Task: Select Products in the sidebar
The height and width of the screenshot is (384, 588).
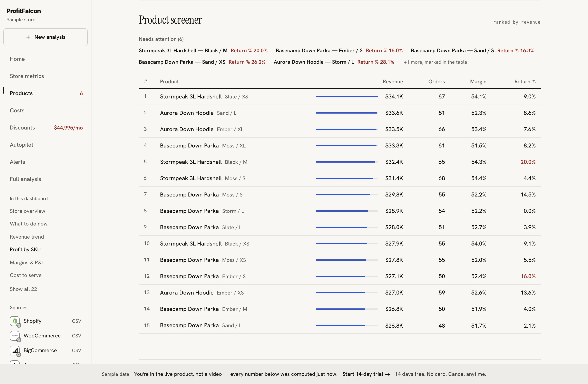Action: tap(21, 93)
